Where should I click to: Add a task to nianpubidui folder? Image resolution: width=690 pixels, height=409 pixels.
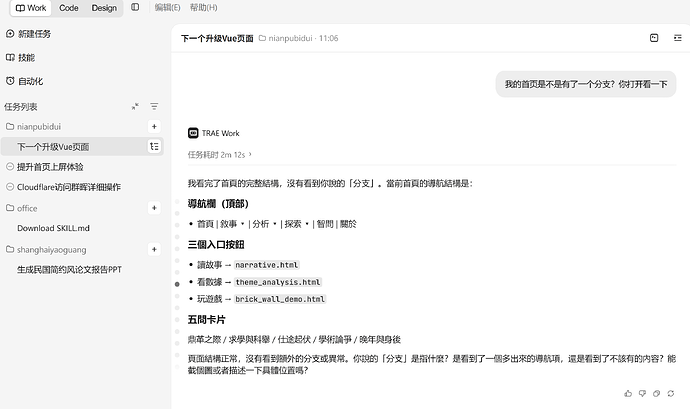(x=154, y=127)
